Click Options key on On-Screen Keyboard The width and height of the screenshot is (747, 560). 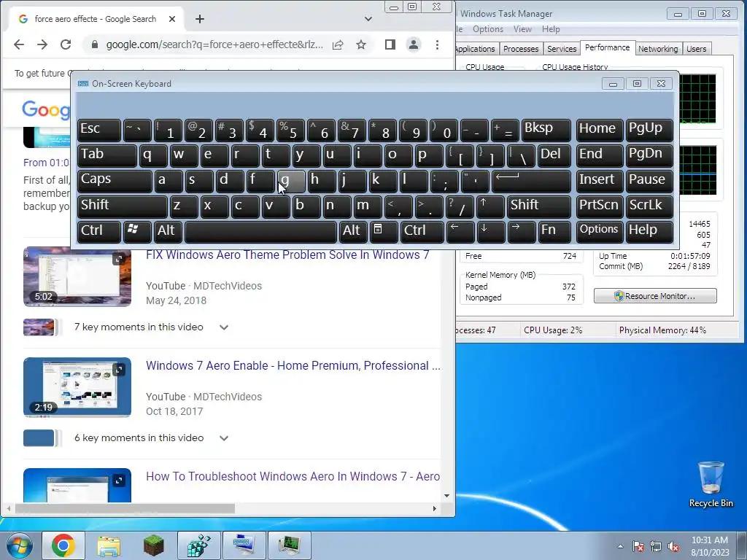599,231
